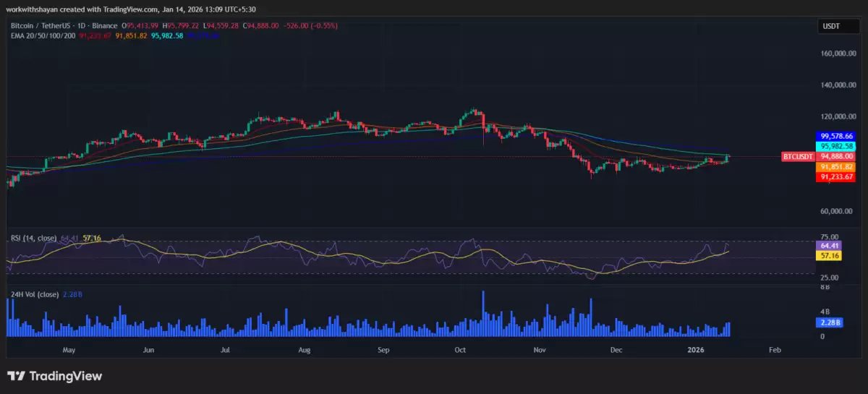Select the BTCUSDT red symbol tag
Image resolution: width=868 pixels, height=394 pixels.
point(799,156)
